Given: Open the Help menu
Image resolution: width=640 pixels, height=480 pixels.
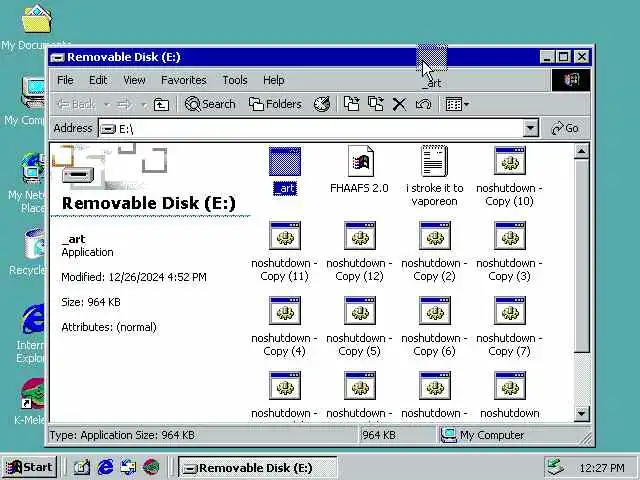Looking at the screenshot, I should pos(273,80).
